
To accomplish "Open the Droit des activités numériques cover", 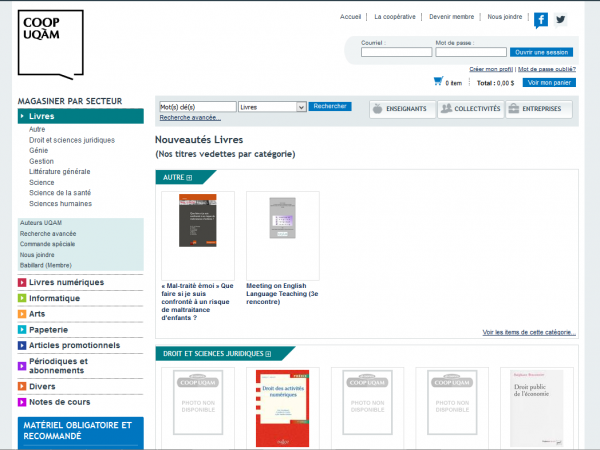I will coord(282,408).
